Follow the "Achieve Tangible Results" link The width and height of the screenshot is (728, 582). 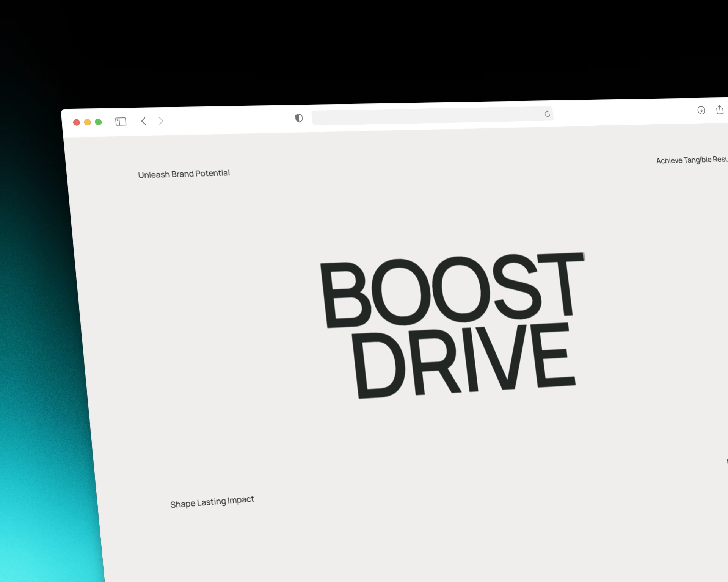691,160
